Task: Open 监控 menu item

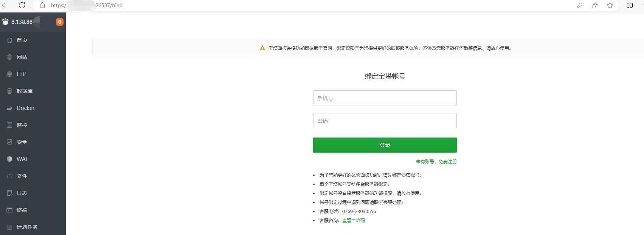Action: pos(33,125)
